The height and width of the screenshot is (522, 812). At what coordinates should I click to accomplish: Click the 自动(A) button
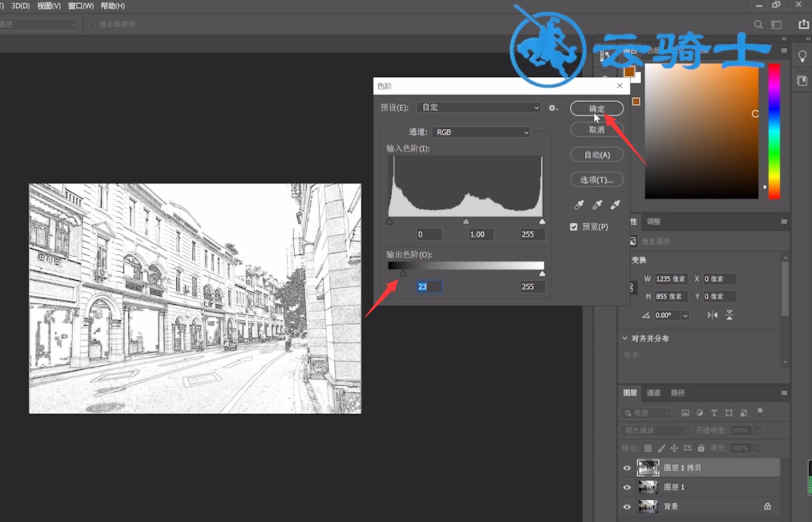point(597,155)
